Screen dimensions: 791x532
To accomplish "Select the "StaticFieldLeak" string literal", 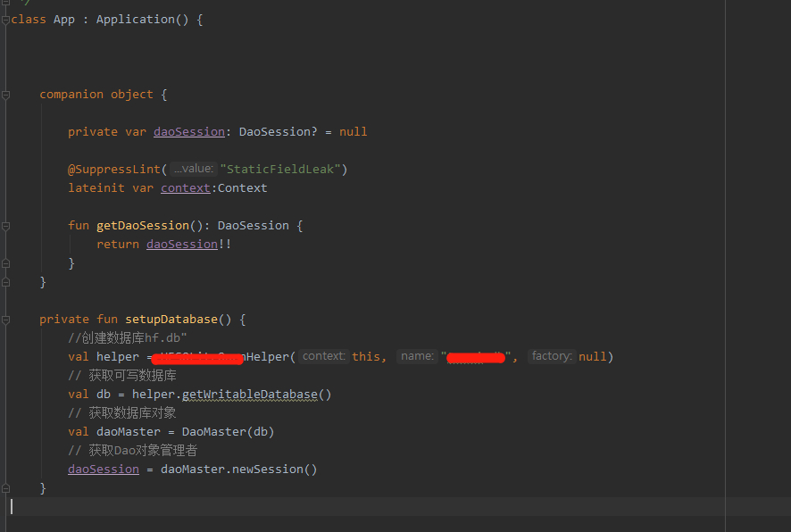I will tap(284, 168).
